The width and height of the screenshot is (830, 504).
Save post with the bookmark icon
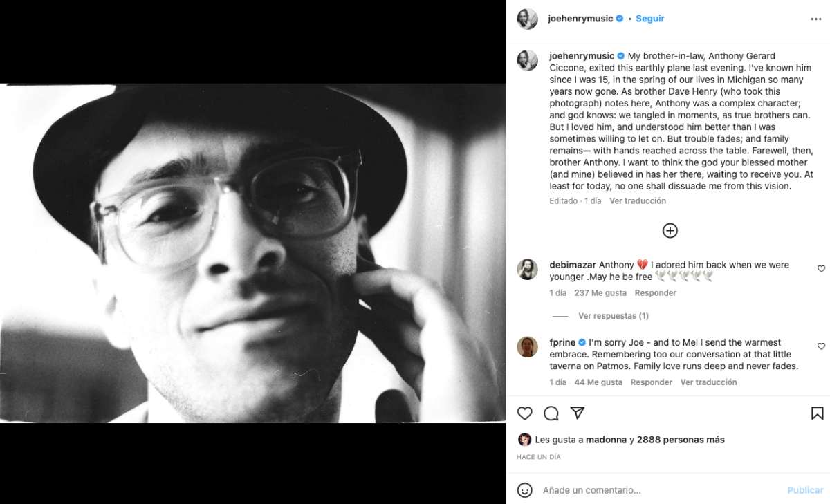point(817,413)
